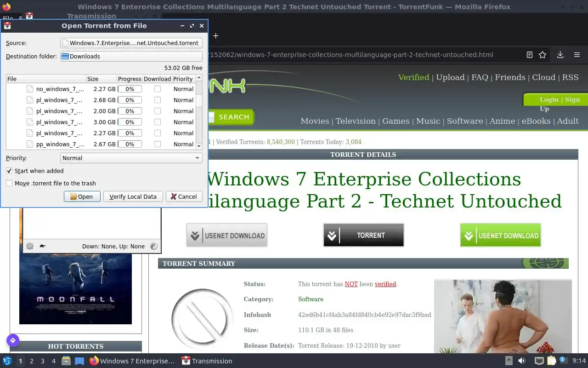Open the volume speaker tray icon

pyautogui.click(x=522, y=361)
